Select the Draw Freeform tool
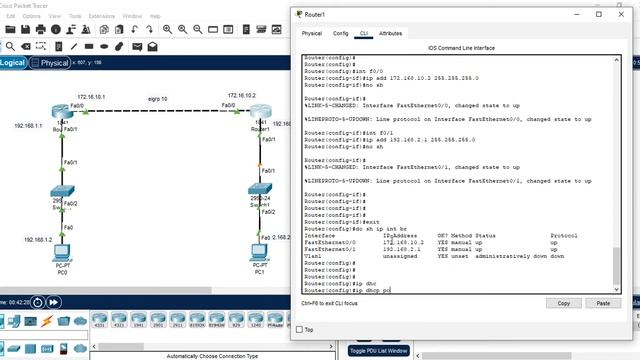 tap(119, 47)
